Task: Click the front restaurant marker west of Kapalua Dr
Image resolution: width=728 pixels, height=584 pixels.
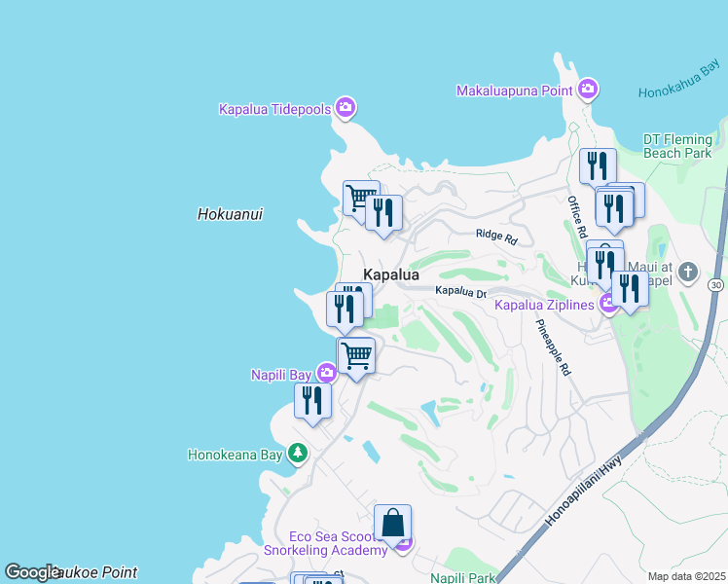Action: pyautogui.click(x=345, y=312)
